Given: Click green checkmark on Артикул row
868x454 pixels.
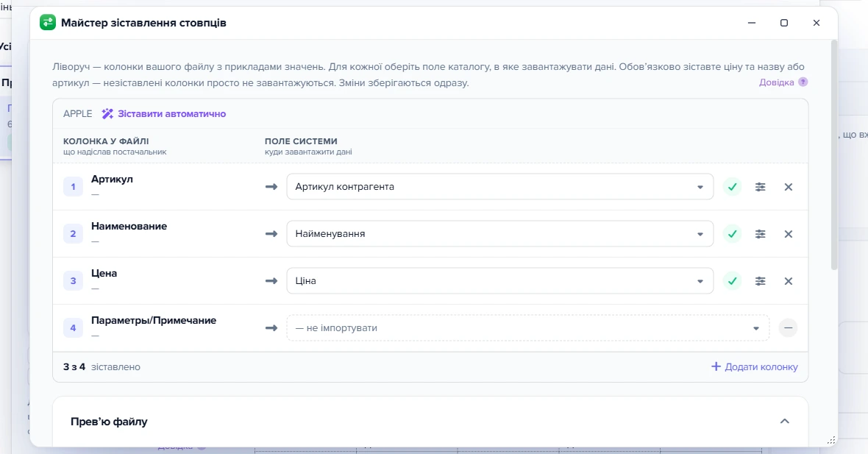Looking at the screenshot, I should 733,187.
